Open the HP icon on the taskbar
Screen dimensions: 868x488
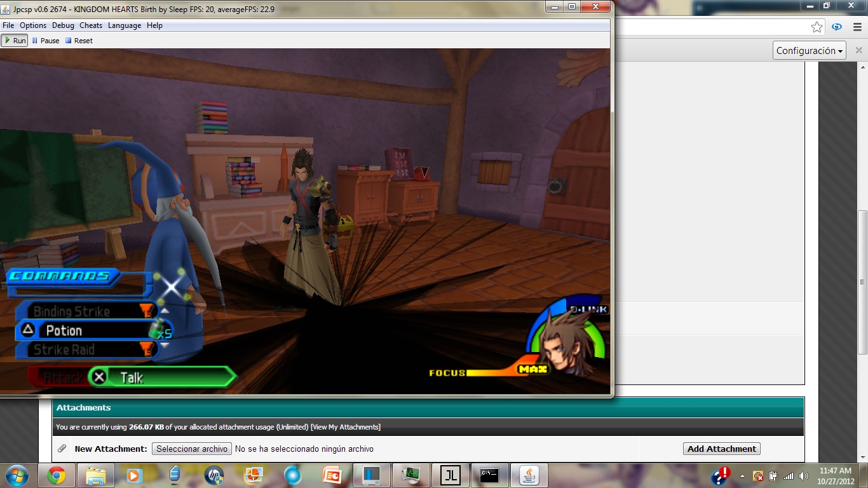coord(214,475)
